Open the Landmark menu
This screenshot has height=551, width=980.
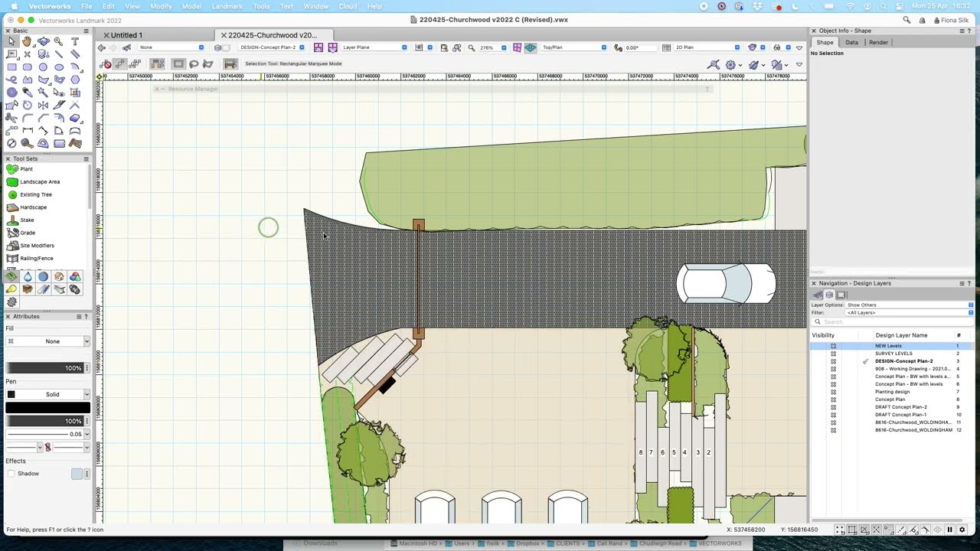(x=227, y=6)
